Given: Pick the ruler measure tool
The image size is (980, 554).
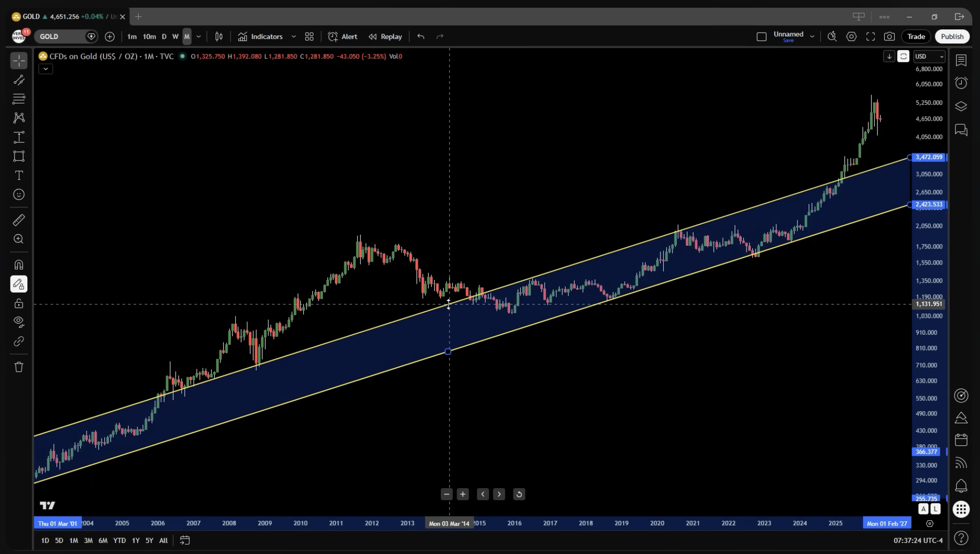Looking at the screenshot, I should pyautogui.click(x=19, y=220).
